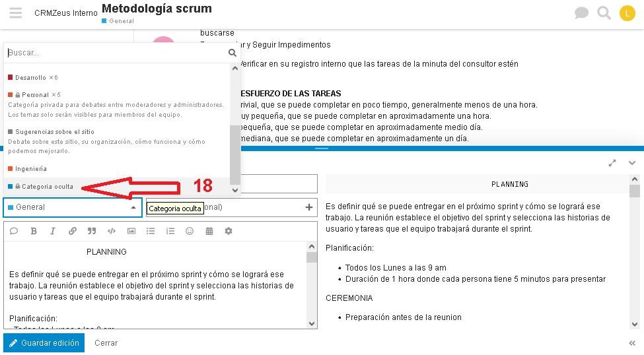Toggle italic formatting in editor
Image resolution: width=644 pixels, height=355 pixels.
[53, 231]
